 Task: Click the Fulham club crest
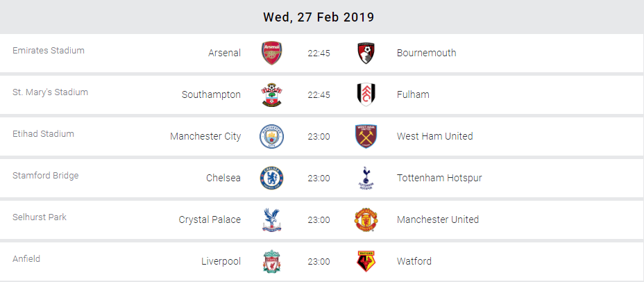pyautogui.click(x=365, y=94)
